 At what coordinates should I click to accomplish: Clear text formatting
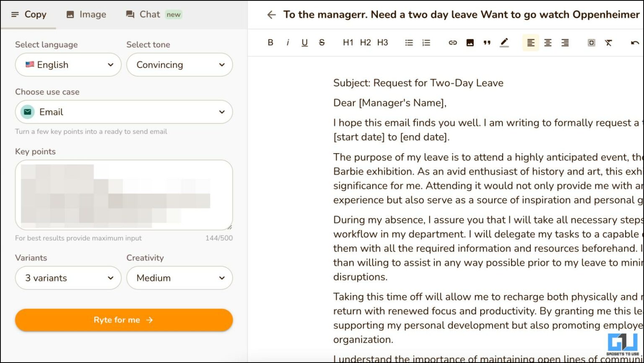click(608, 42)
